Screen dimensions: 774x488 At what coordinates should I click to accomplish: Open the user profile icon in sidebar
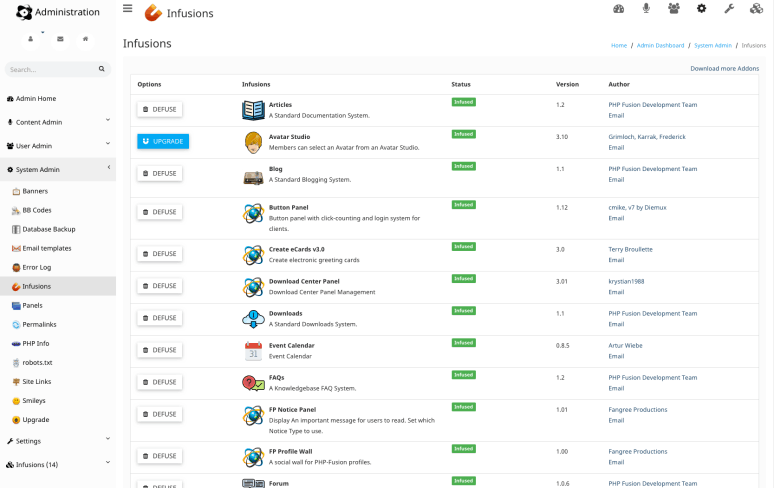tap(31, 39)
